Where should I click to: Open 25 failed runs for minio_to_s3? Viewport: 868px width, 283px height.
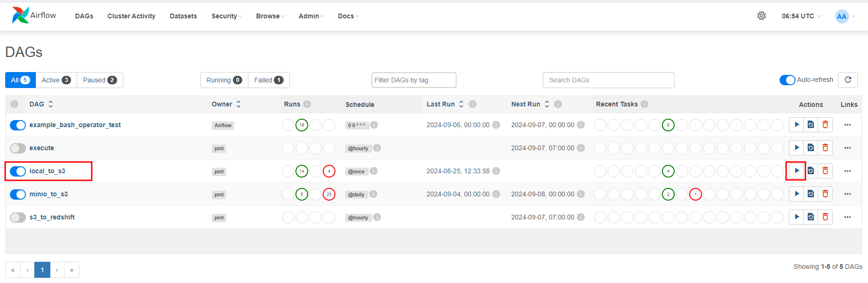click(x=329, y=194)
